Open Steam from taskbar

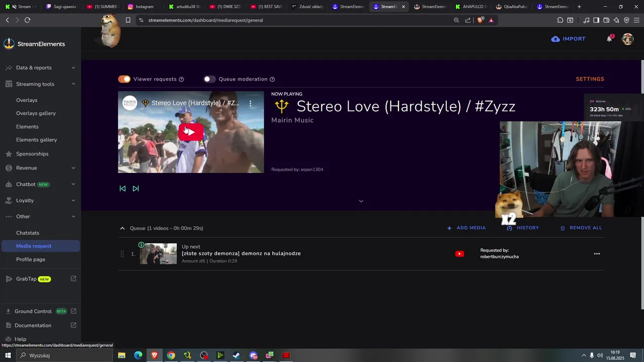click(236, 355)
